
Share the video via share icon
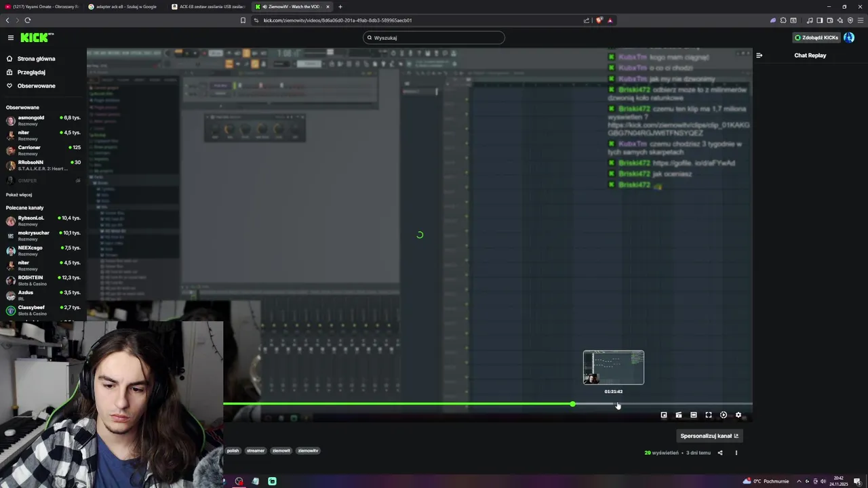point(720,453)
